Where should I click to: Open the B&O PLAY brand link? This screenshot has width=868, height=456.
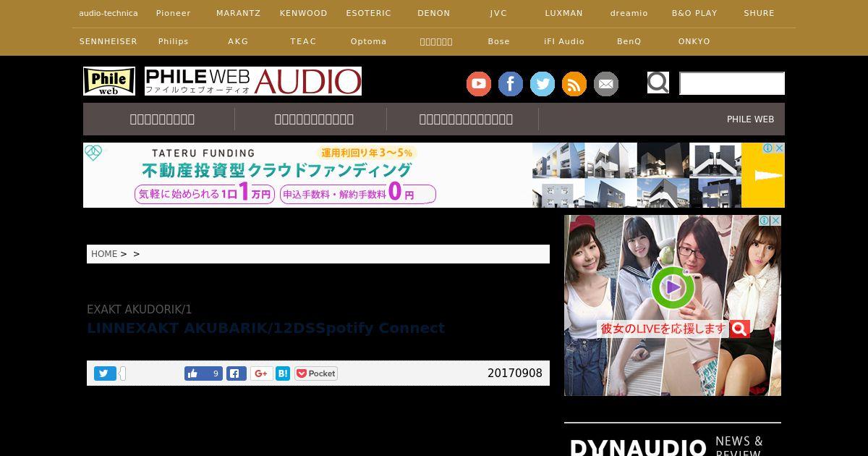pos(694,13)
